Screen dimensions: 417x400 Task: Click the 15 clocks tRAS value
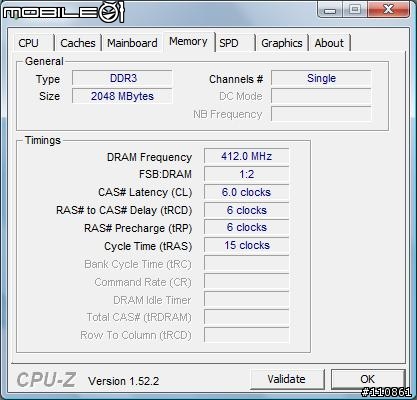pyautogui.click(x=247, y=246)
